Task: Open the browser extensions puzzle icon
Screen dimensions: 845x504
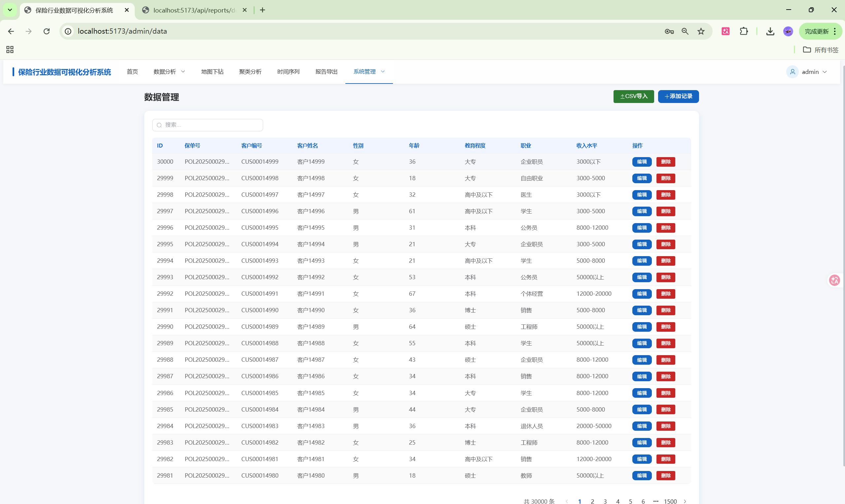Action: tap(744, 31)
